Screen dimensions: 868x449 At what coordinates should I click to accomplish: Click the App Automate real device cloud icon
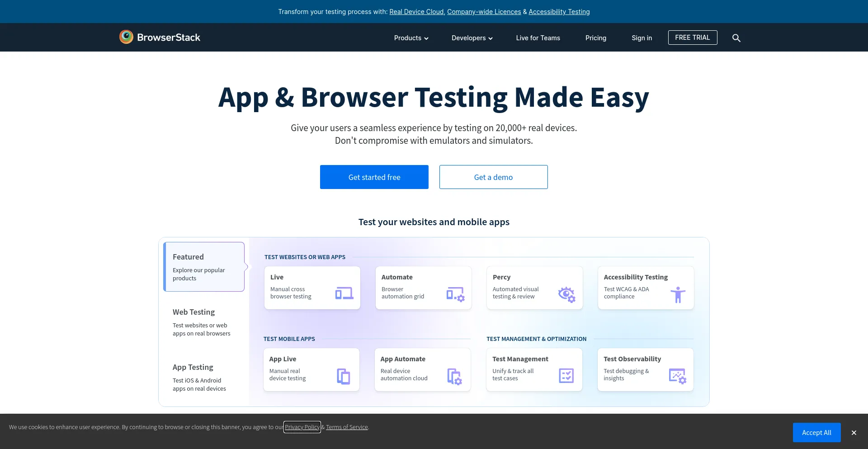tap(455, 376)
